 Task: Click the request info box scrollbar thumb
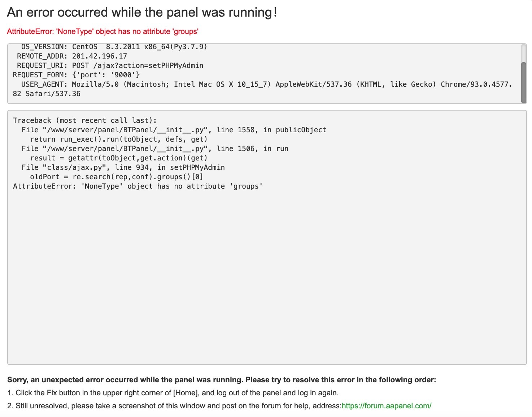click(524, 82)
